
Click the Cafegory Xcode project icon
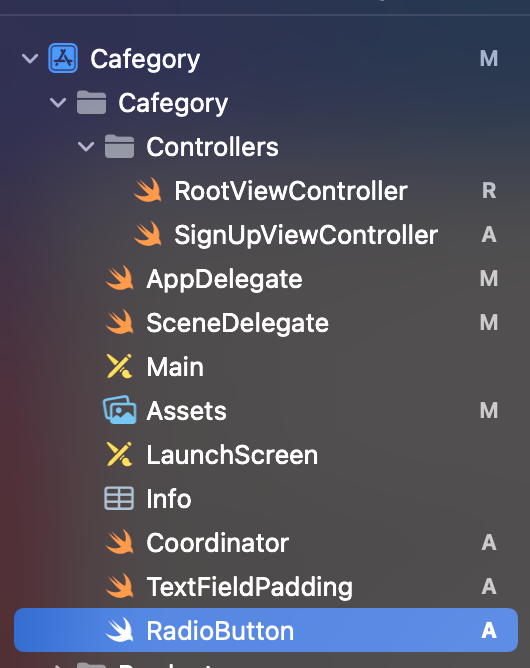click(x=63, y=58)
